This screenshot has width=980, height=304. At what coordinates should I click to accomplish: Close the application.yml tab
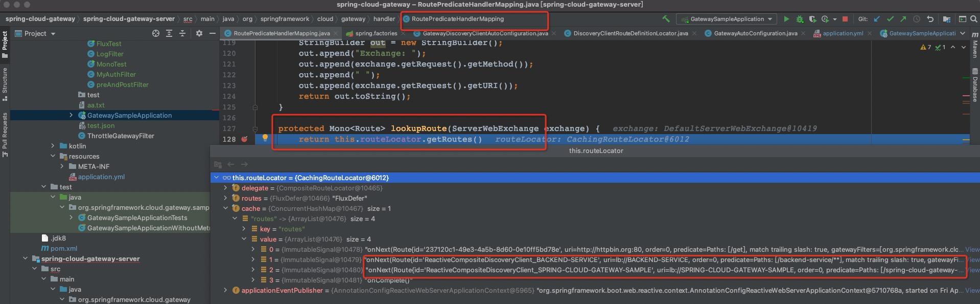point(869,33)
